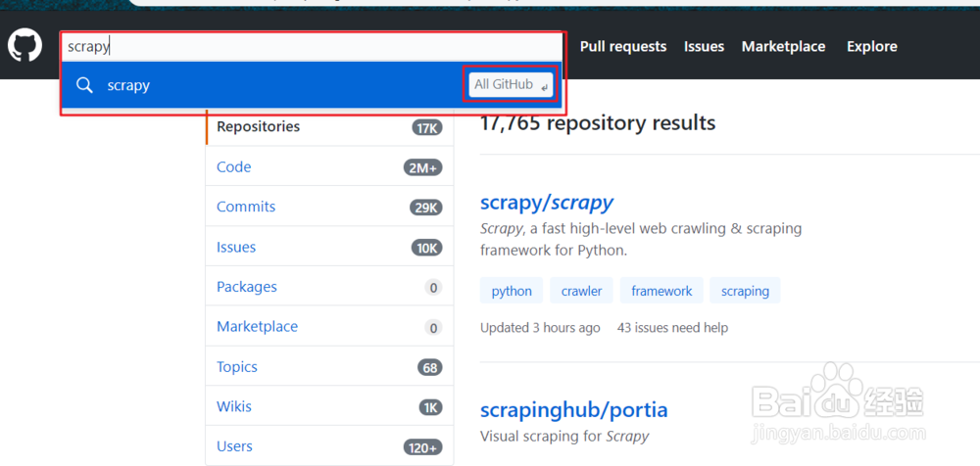This screenshot has height=466, width=980.
Task: Click the 10K count badge for Issues
Action: [427, 248]
